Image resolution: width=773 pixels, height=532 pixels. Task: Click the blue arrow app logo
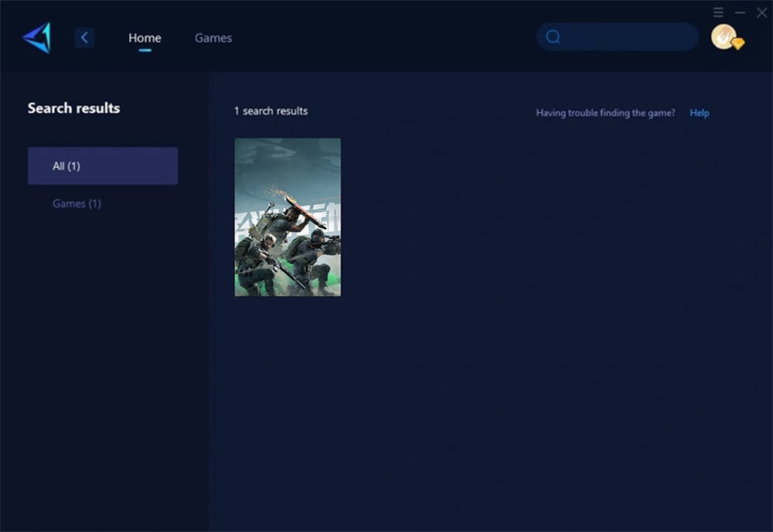click(37, 37)
